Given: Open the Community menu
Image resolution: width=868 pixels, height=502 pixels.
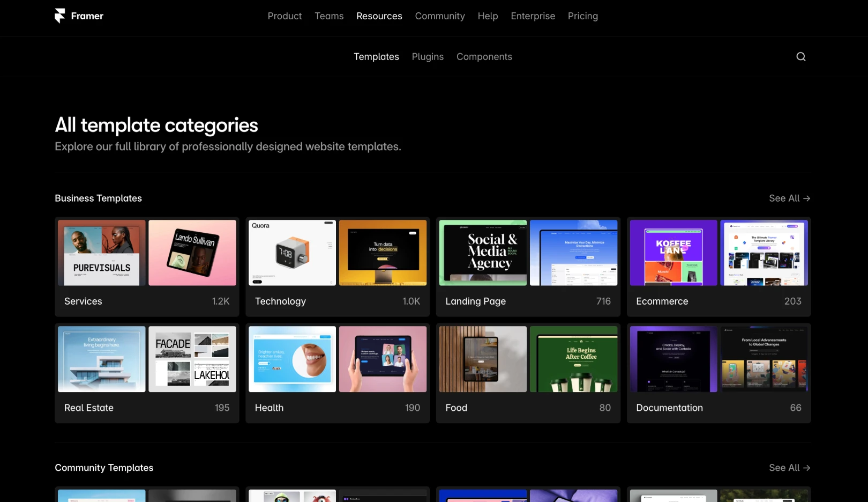Looking at the screenshot, I should [440, 16].
